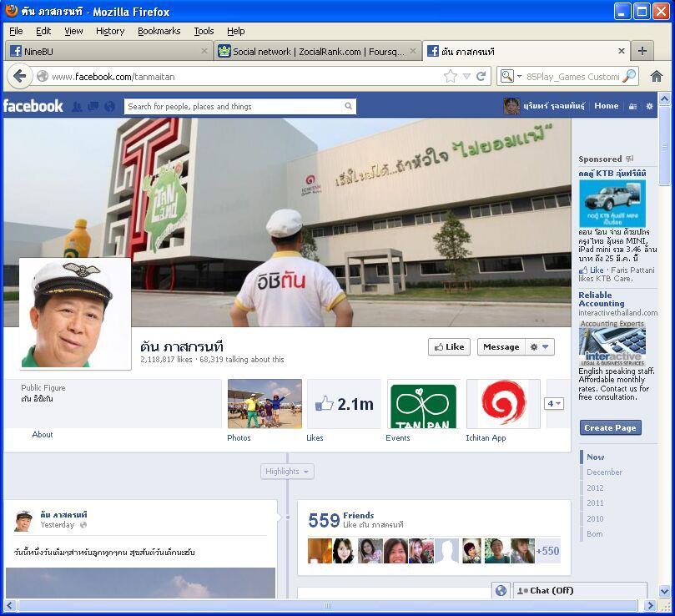Image resolution: width=675 pixels, height=616 pixels.
Task: Click the Firefox back arrow button
Action: 20,76
